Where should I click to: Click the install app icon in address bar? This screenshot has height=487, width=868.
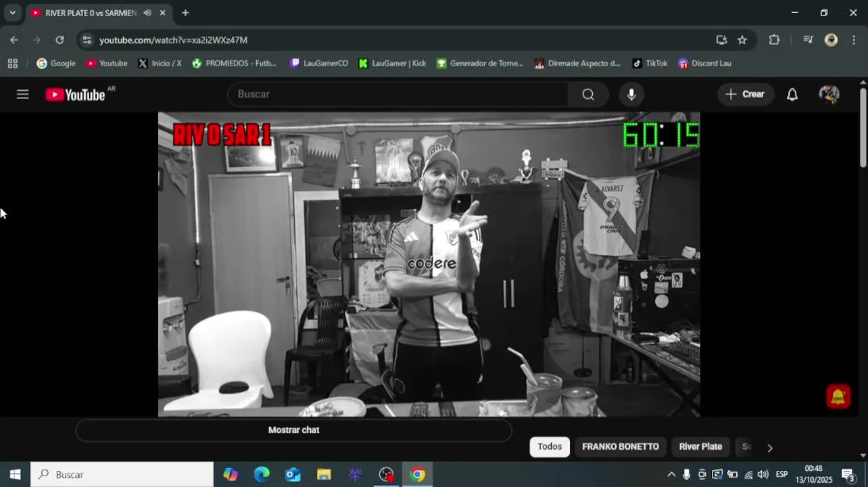pyautogui.click(x=721, y=40)
